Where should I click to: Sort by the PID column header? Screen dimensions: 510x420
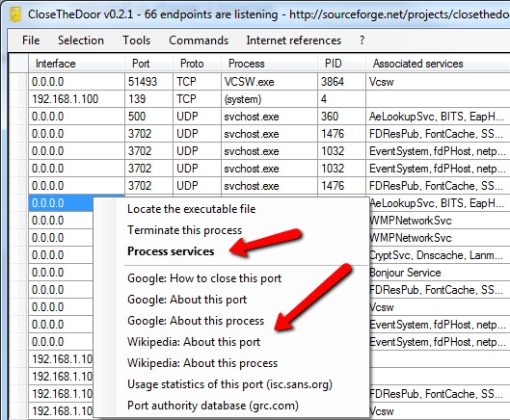click(341, 64)
